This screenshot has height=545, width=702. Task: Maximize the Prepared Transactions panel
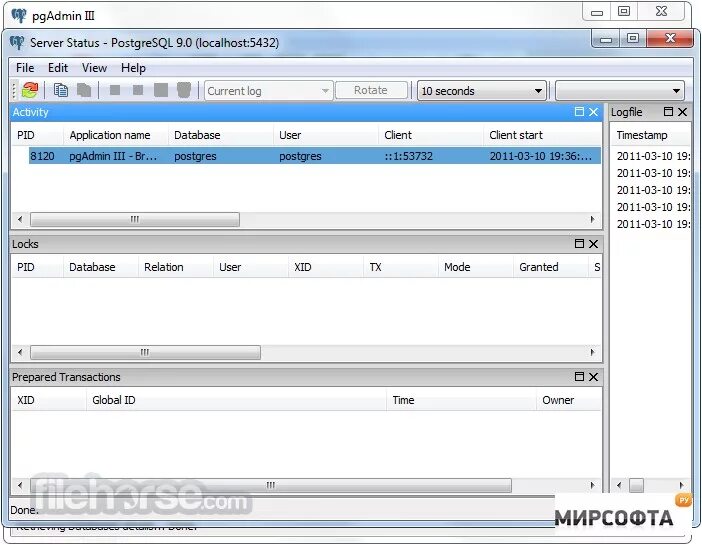coord(579,377)
